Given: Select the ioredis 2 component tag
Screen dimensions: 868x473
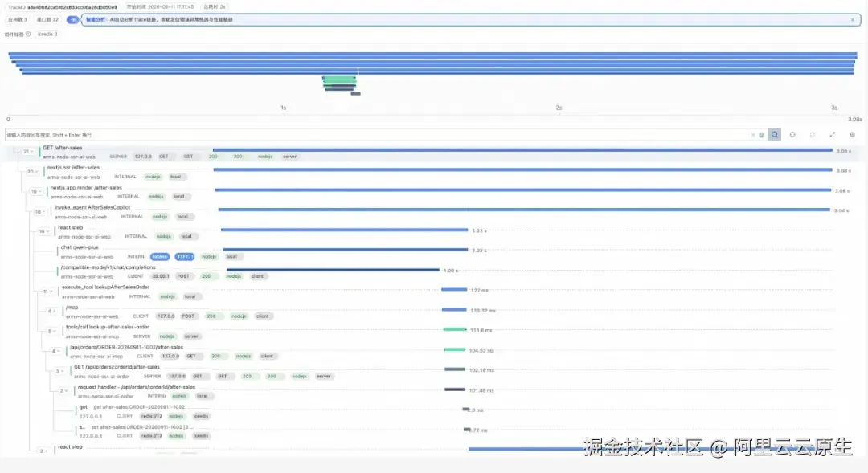Looking at the screenshot, I should [x=47, y=35].
